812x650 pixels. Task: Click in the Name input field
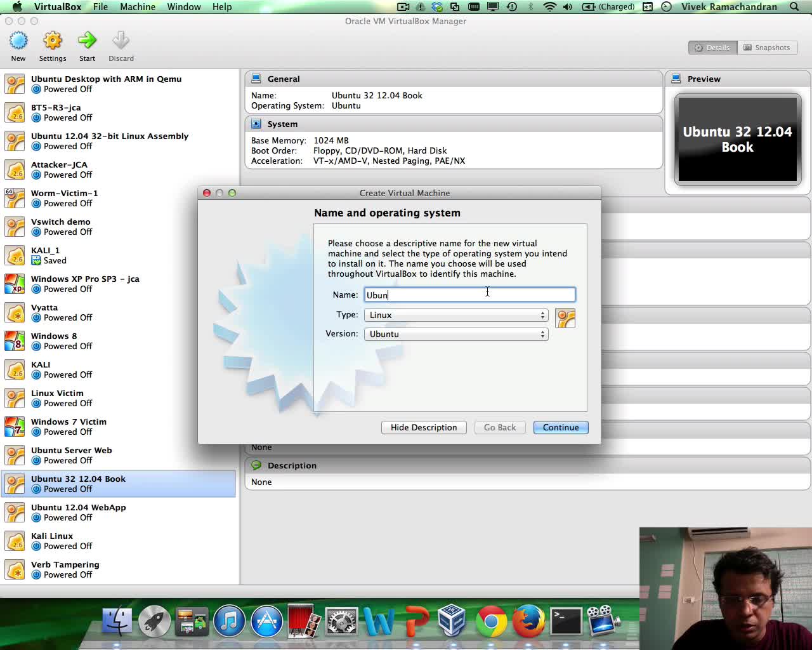pyautogui.click(x=470, y=295)
